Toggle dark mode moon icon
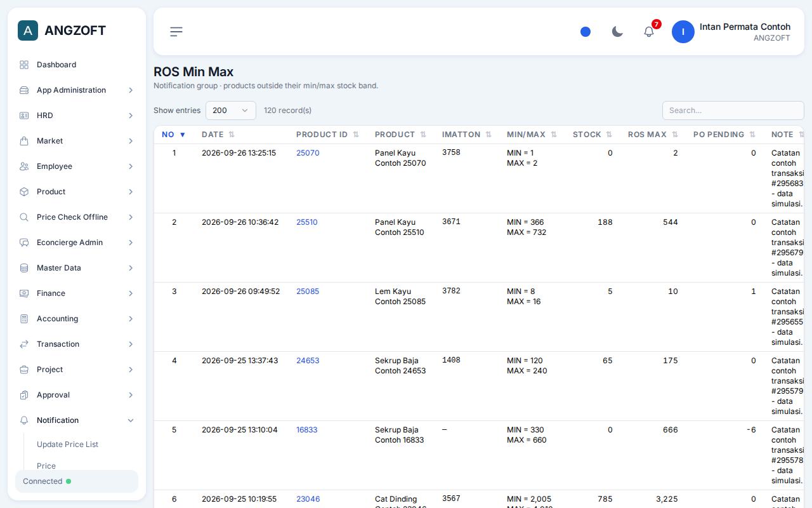 [617, 32]
